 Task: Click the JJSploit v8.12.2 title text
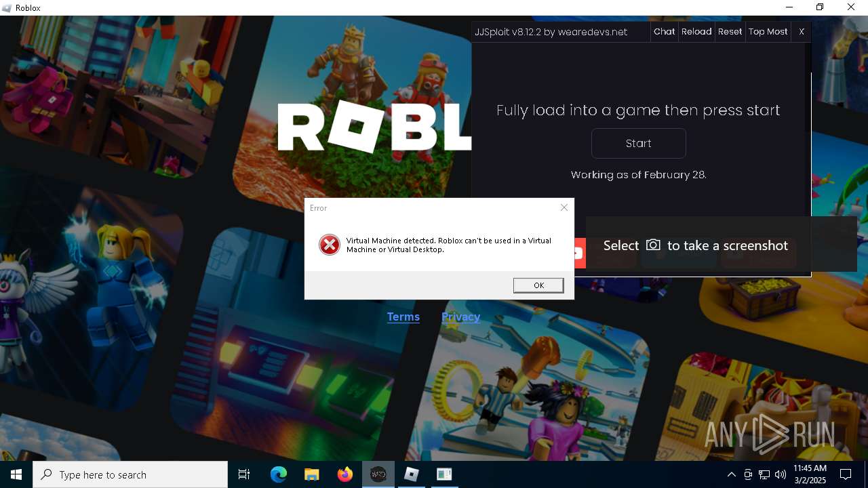pos(551,32)
